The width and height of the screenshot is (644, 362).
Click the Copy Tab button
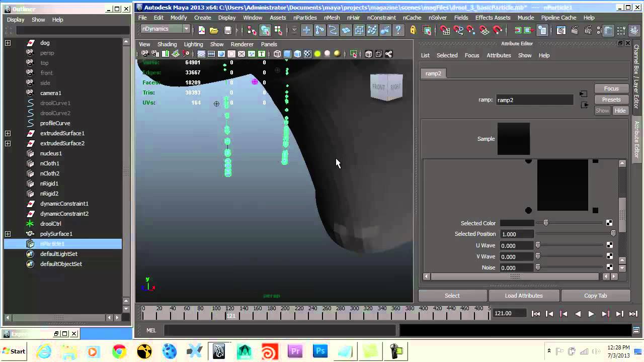(596, 296)
